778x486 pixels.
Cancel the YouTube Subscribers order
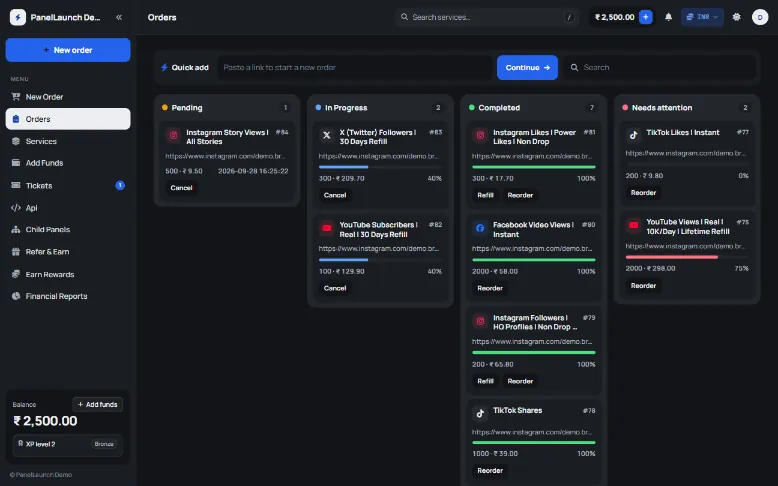(335, 288)
